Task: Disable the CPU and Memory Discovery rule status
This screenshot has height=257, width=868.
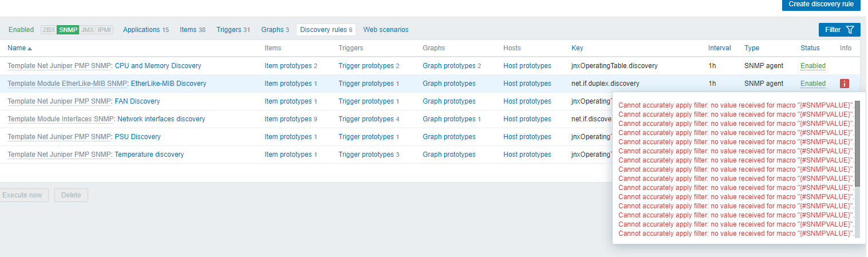Action: point(812,66)
